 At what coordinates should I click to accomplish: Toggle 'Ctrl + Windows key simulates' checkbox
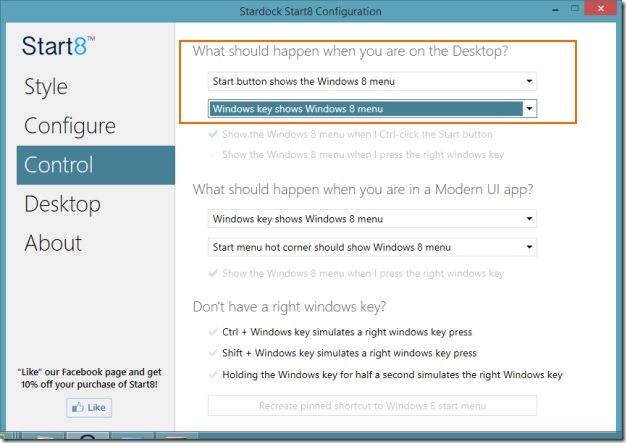tap(213, 332)
